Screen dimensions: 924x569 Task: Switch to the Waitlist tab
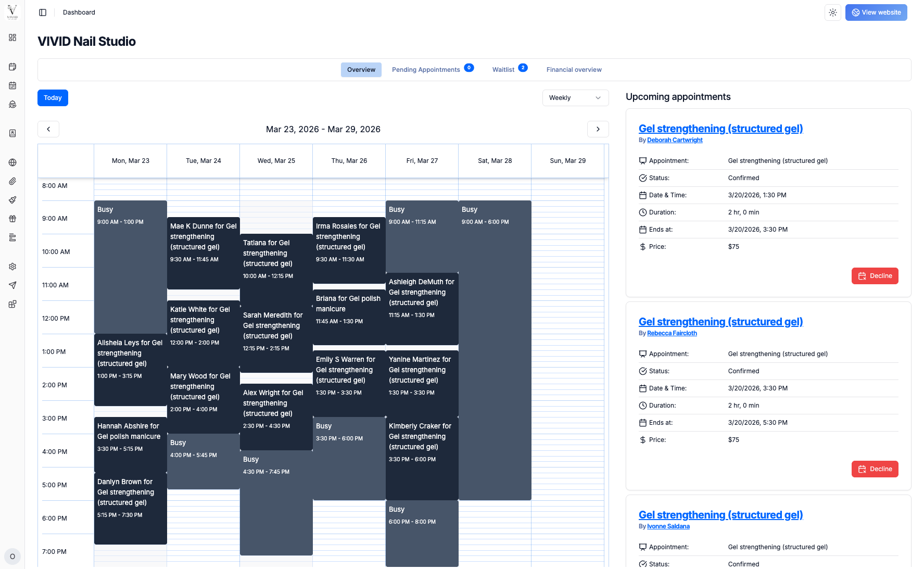(510, 70)
